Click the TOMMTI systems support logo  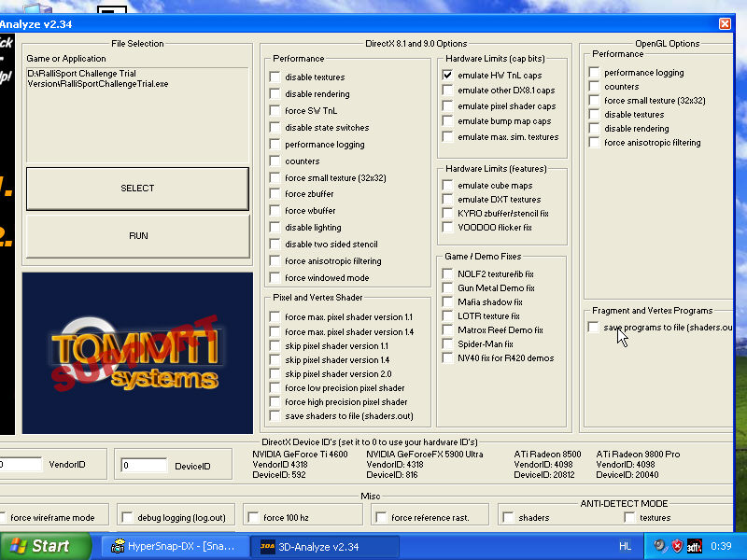click(x=137, y=353)
